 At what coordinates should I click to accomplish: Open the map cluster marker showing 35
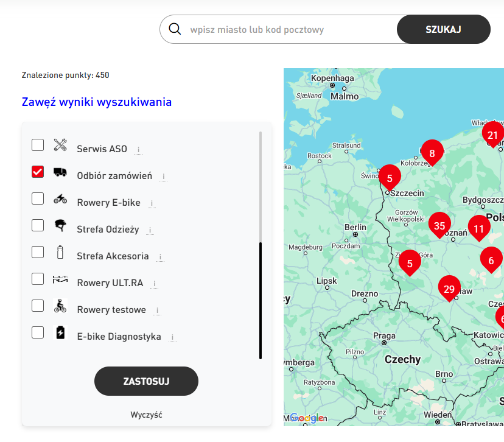[x=439, y=225]
